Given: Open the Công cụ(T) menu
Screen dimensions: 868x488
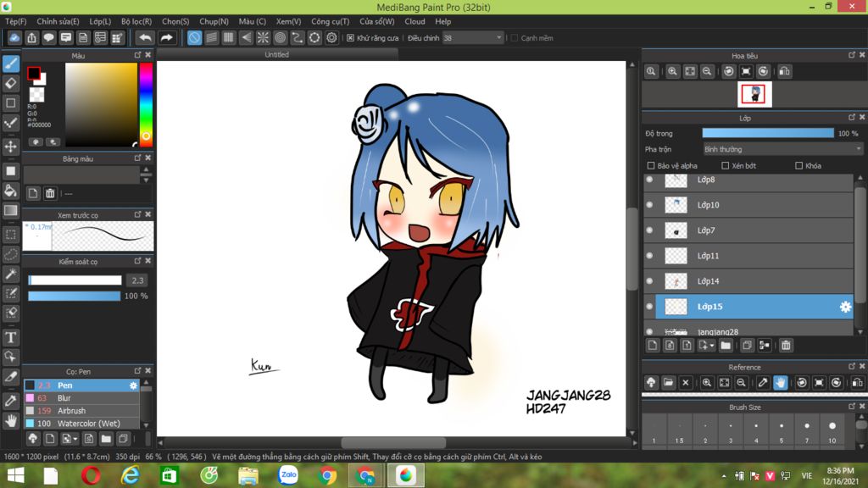Looking at the screenshot, I should tap(330, 21).
